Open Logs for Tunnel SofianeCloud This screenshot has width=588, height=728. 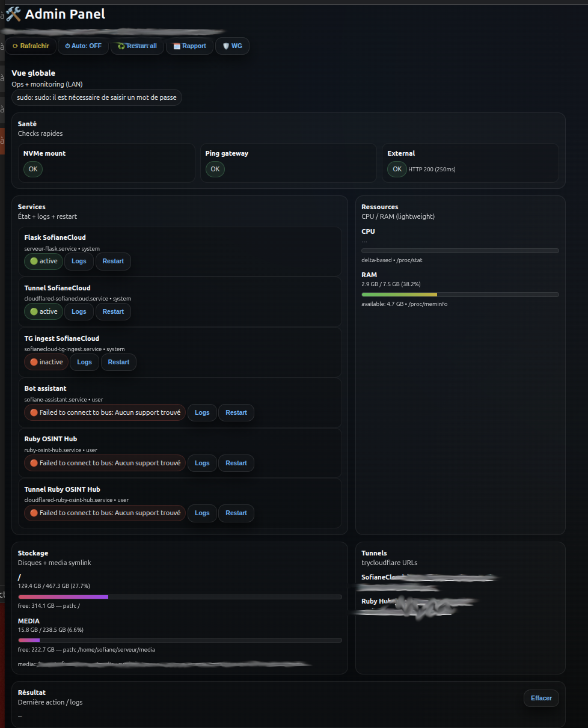79,312
